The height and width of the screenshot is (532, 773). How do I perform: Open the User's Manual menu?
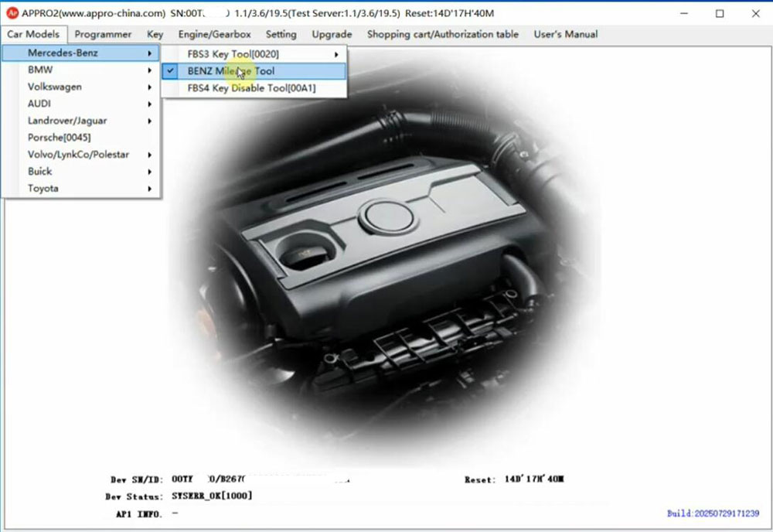[x=565, y=34]
